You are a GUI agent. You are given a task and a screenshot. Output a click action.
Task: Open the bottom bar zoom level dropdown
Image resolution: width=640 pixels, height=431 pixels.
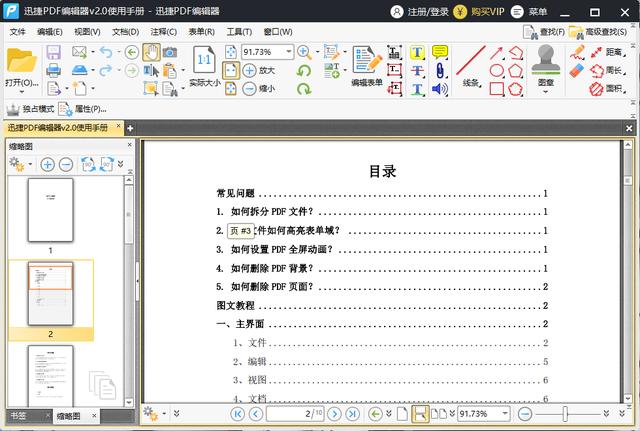[x=505, y=413]
